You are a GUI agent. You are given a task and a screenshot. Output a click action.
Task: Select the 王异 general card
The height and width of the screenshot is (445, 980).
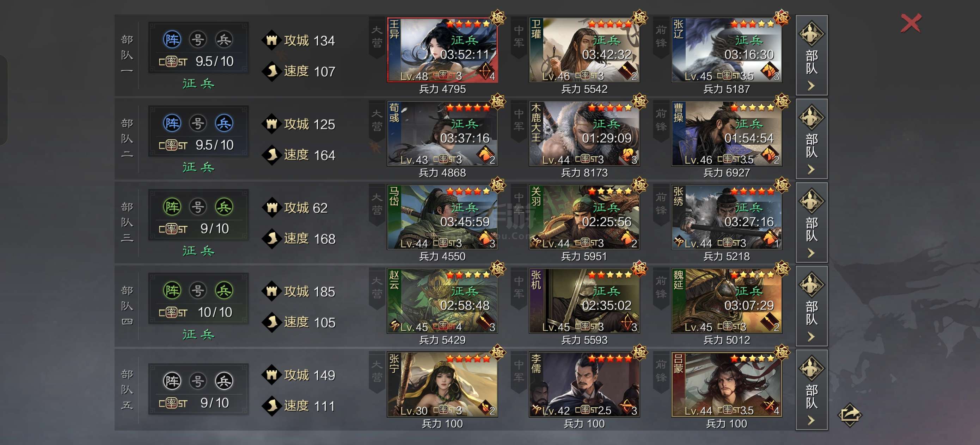pos(442,50)
